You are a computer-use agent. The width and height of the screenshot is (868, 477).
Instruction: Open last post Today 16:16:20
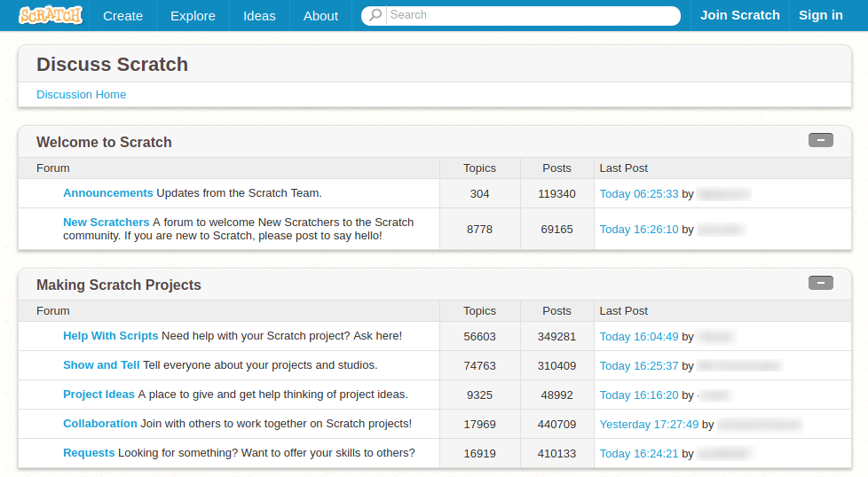(639, 395)
